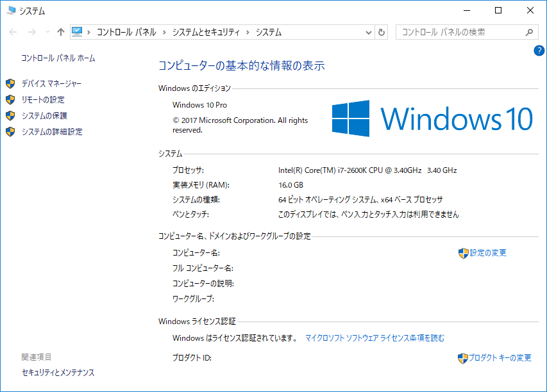Select コントロール パネル breadcrumb
The image size is (547, 392).
pyautogui.click(x=126, y=33)
